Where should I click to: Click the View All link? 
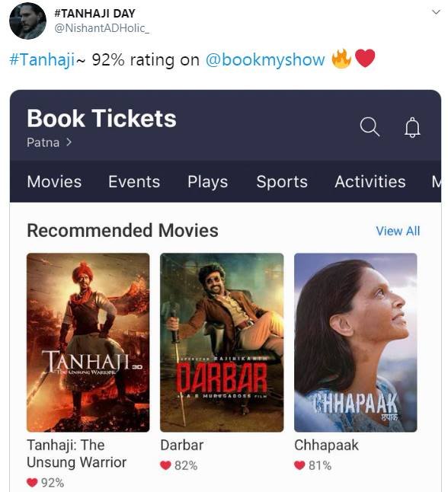398,231
